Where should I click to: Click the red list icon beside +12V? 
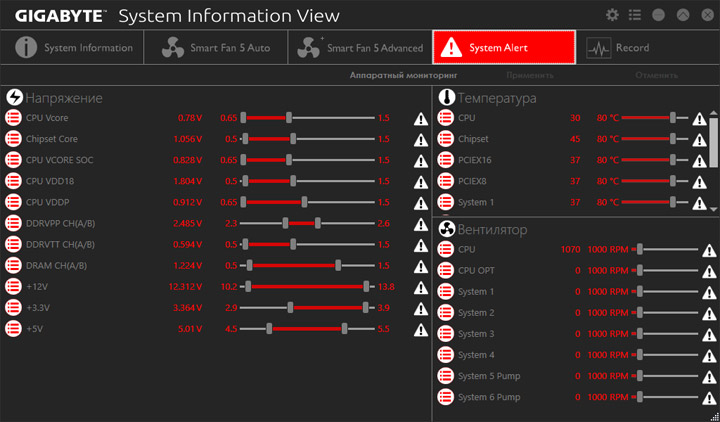13,287
